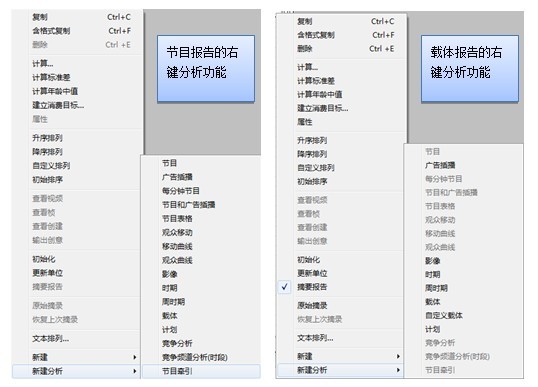Expand 新建分析 arrow in 节目报告 menu

click(135, 371)
